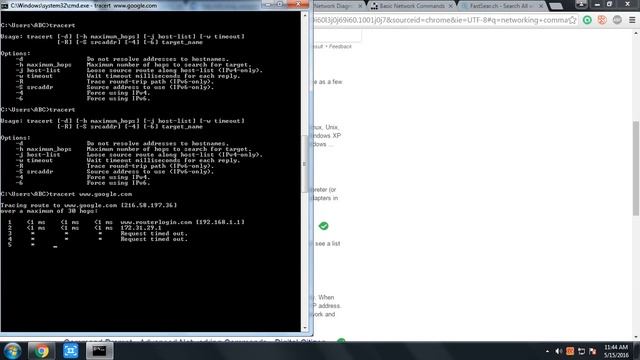The height and width of the screenshot is (360, 640).
Task: Click the green circle Chrome extension icon
Action: coord(587,20)
